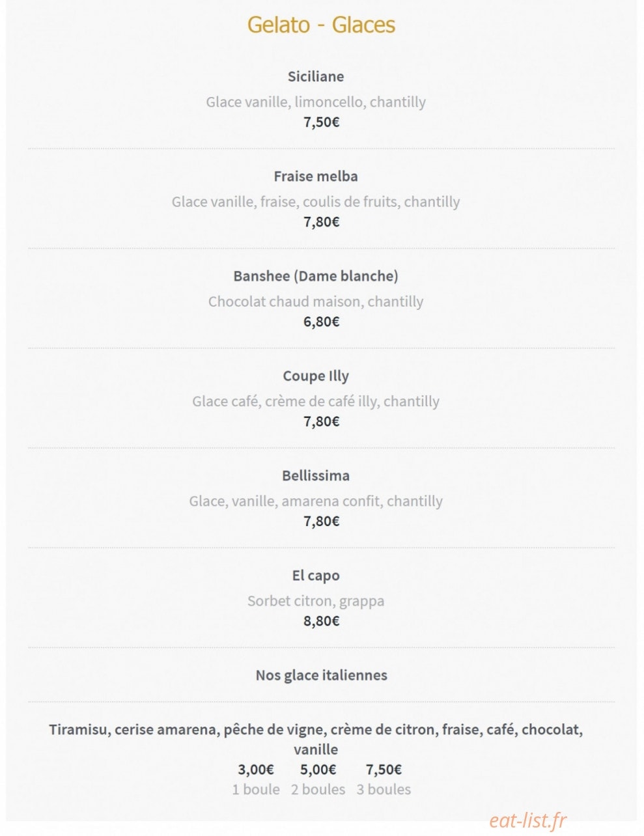Click the Bellissima item name

(x=316, y=475)
